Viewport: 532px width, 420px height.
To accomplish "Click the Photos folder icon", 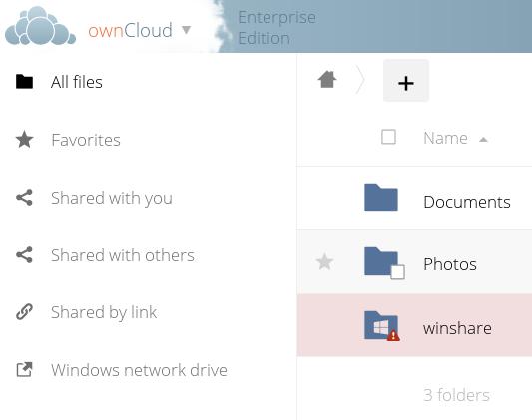I will (380, 261).
